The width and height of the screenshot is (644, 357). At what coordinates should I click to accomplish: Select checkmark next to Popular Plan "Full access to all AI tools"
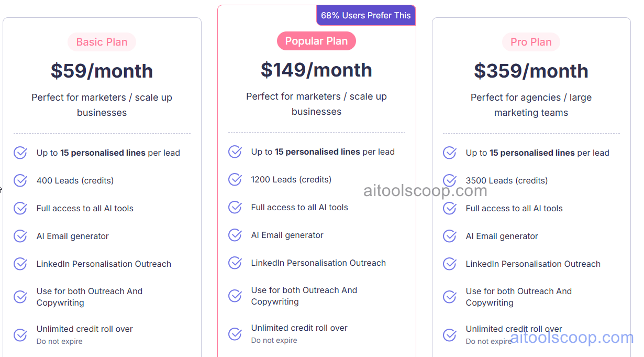click(235, 207)
